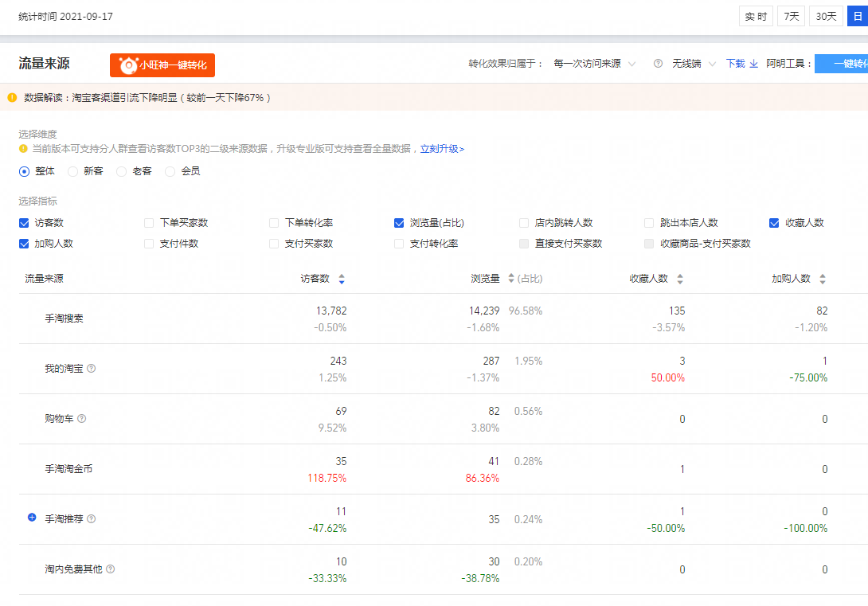Click 下载 link
Image resolution: width=868 pixels, height=606 pixels.
point(736,64)
